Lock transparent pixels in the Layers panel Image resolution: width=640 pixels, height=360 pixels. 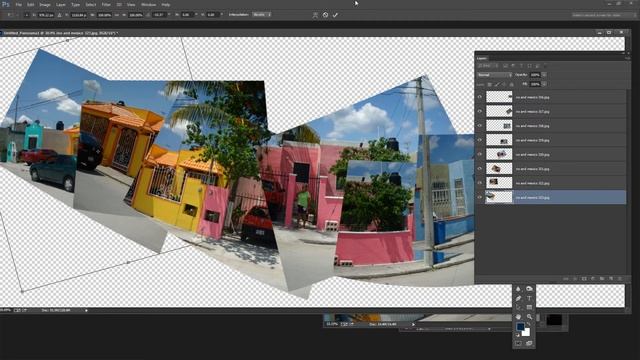pos(489,84)
